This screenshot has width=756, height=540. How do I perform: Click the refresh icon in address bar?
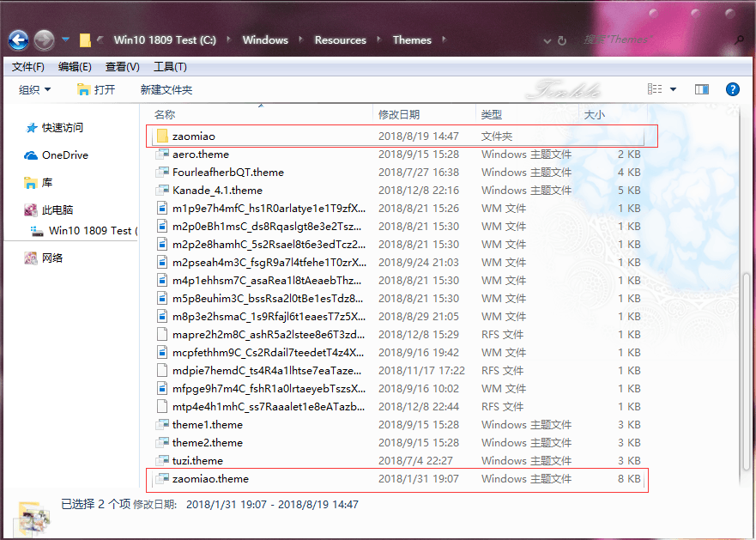[x=562, y=40]
